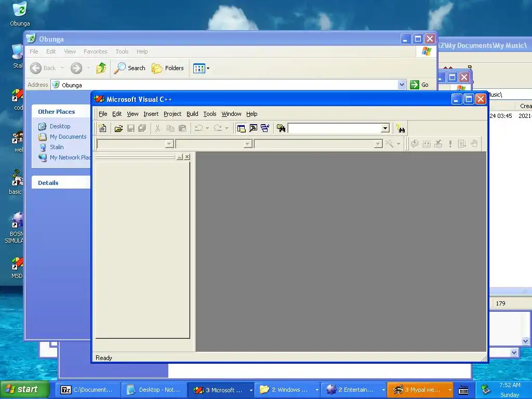This screenshot has width=532, height=399.
Task: Open Favorites menu in Obunga window
Action: click(x=96, y=51)
